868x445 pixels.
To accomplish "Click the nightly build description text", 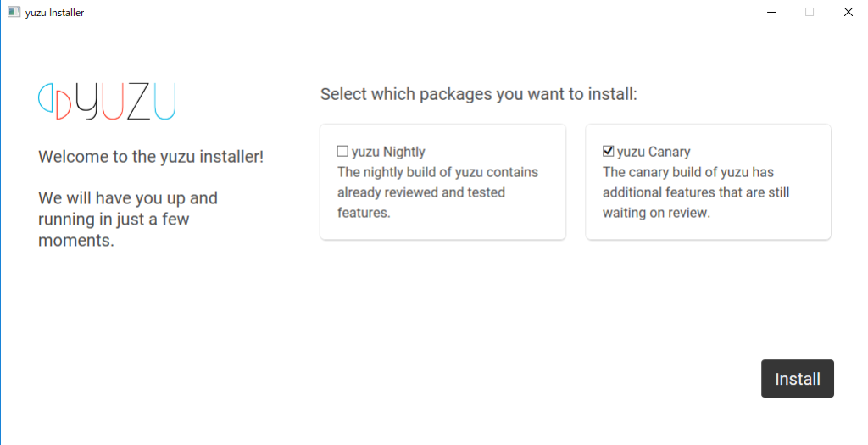I will 437,192.
